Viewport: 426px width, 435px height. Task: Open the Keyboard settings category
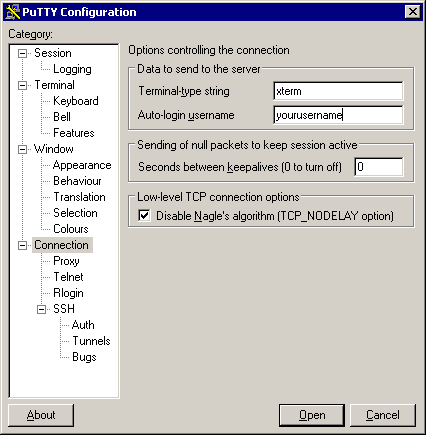[x=76, y=101]
